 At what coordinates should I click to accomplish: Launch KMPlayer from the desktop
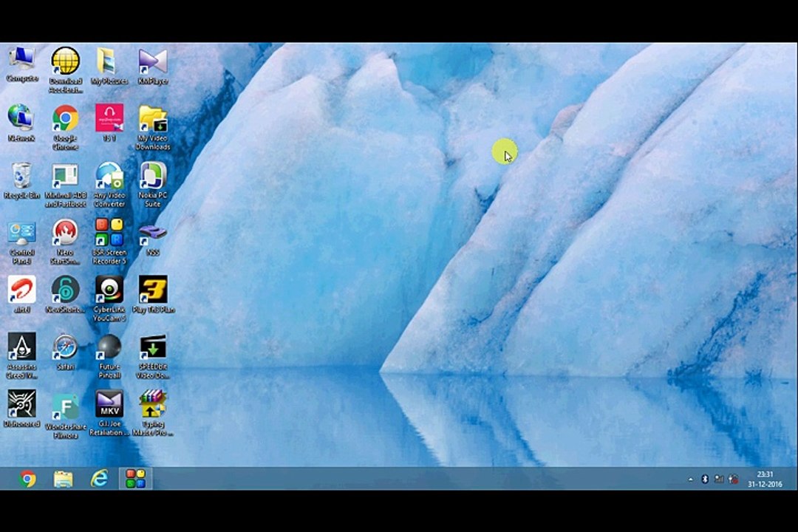click(x=153, y=66)
